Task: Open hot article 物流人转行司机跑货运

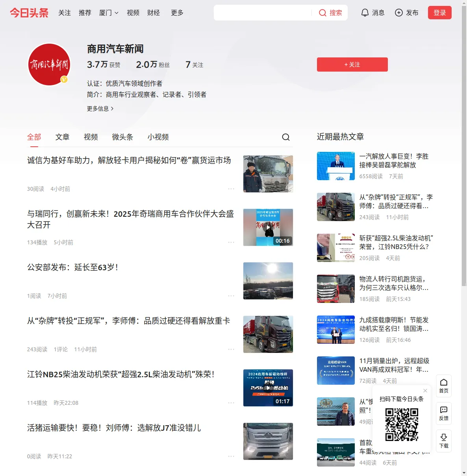Action: click(x=394, y=283)
